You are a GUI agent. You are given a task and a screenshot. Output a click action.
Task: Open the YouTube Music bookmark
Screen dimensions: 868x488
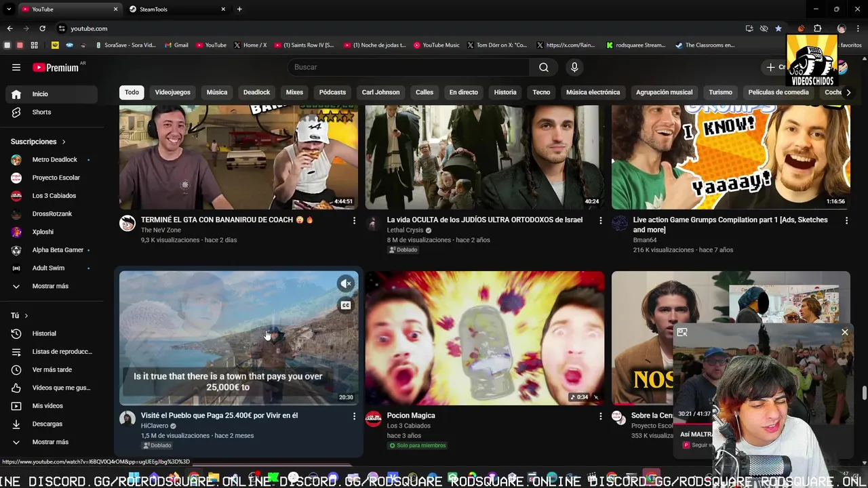click(x=437, y=45)
